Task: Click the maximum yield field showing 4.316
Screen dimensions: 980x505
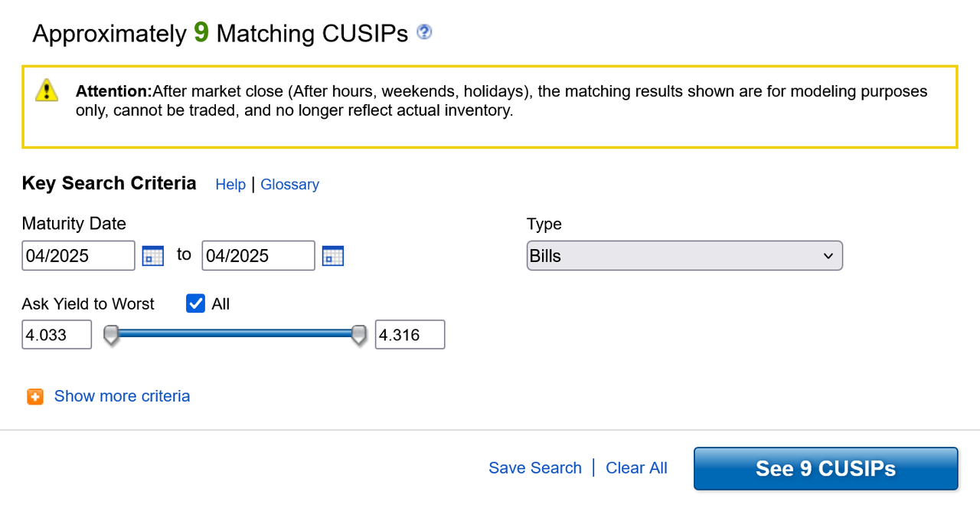Action: (410, 335)
